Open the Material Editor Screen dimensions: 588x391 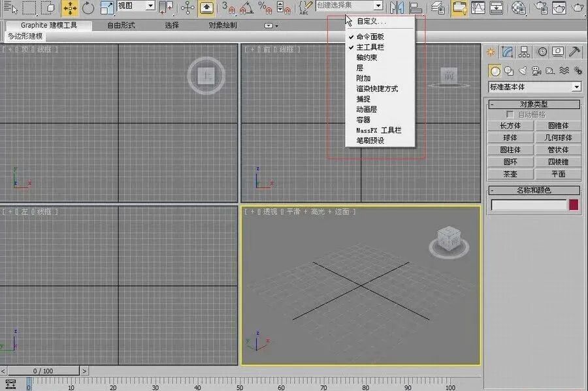[519, 8]
